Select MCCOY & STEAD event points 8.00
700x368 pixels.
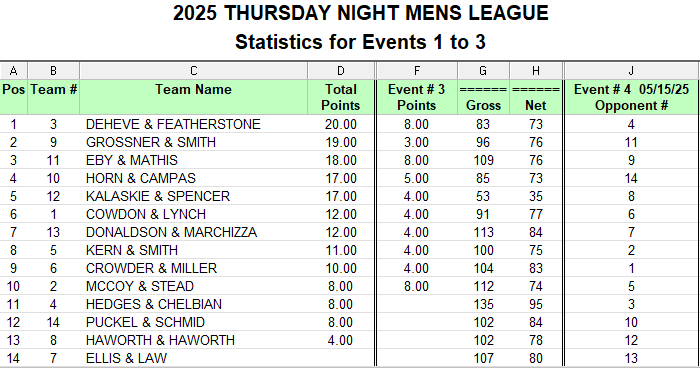[417, 286]
